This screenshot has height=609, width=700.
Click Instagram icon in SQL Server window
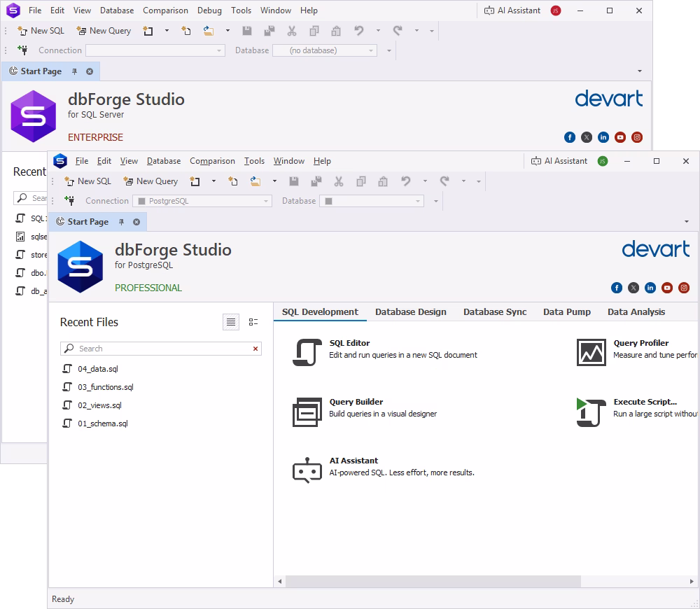pos(637,137)
